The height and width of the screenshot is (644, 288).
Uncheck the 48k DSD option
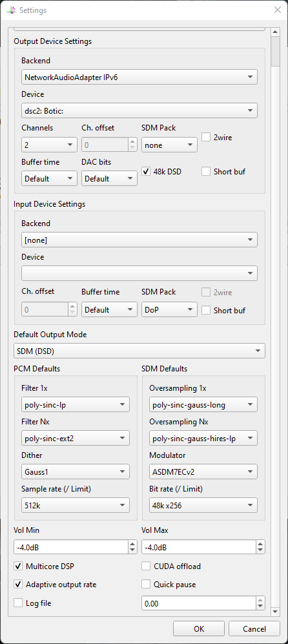click(146, 172)
